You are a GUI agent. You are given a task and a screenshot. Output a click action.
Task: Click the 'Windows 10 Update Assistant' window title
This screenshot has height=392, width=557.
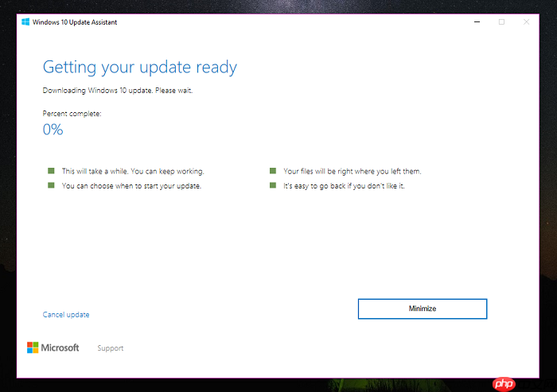(x=75, y=22)
